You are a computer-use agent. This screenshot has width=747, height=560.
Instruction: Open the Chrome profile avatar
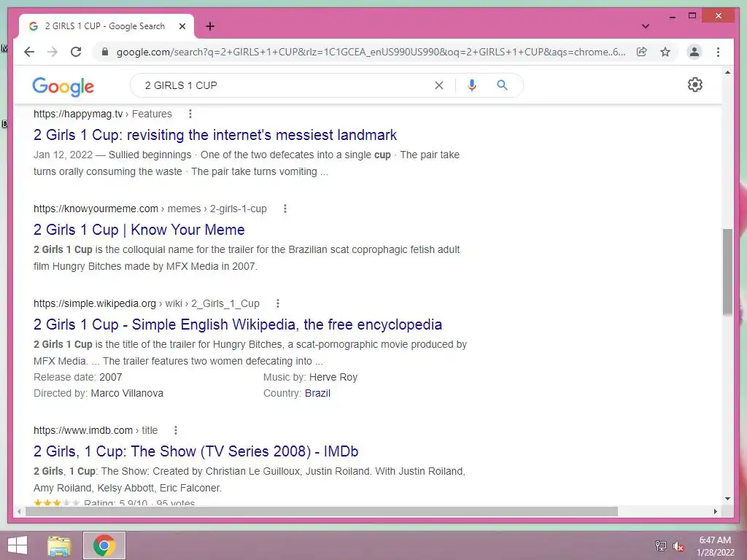[694, 52]
